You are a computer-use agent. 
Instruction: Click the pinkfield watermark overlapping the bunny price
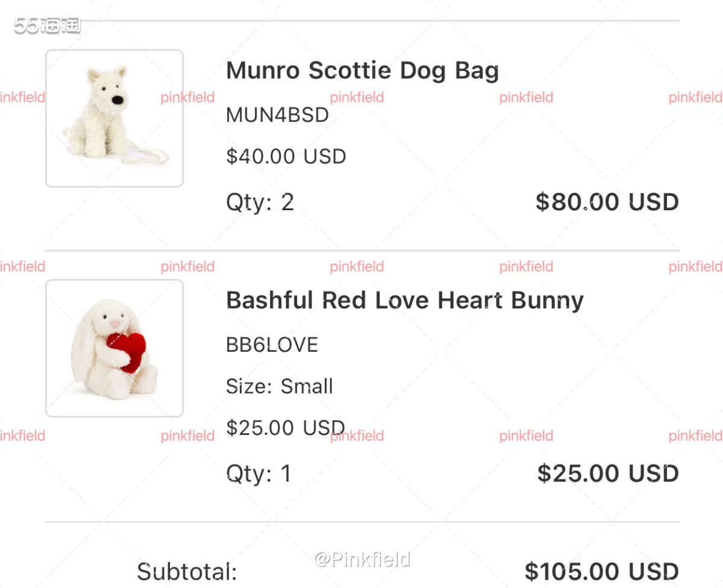[357, 436]
